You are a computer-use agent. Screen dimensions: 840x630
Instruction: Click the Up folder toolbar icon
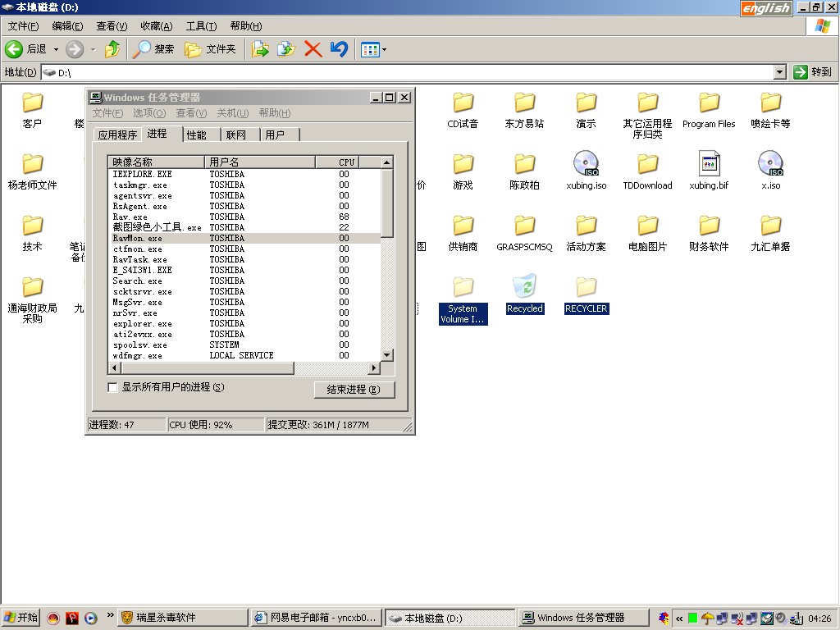[x=112, y=49]
